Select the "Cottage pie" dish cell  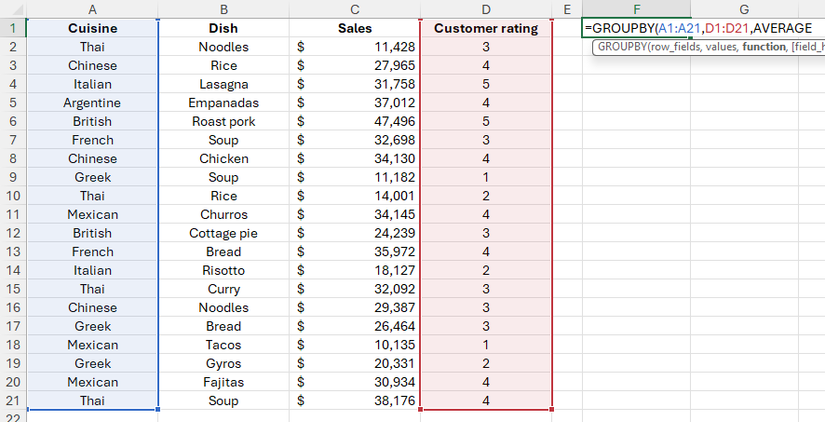click(x=223, y=233)
